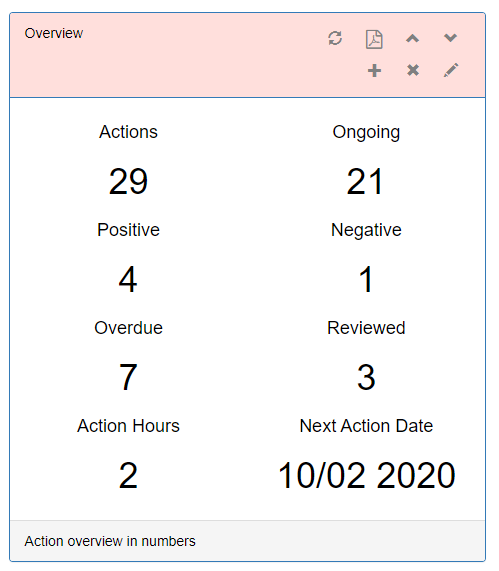This screenshot has width=499, height=571.
Task: Click the footer text Action overview in numbers
Action: tap(110, 541)
